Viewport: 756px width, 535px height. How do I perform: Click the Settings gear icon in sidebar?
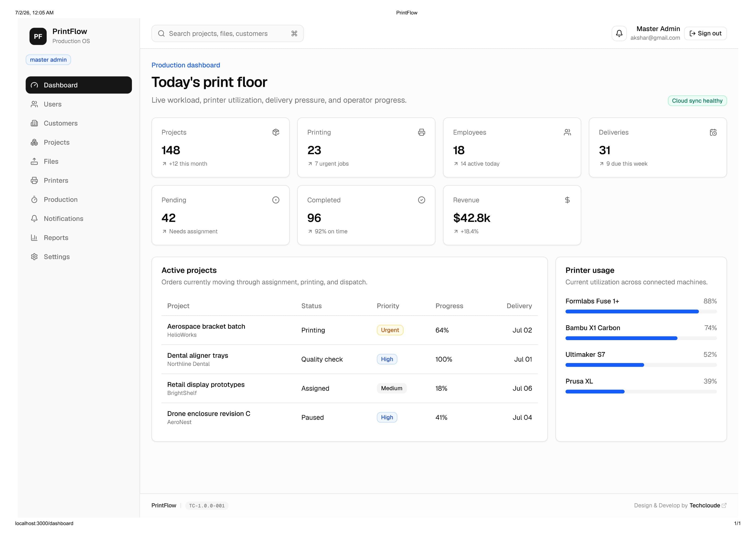34,257
